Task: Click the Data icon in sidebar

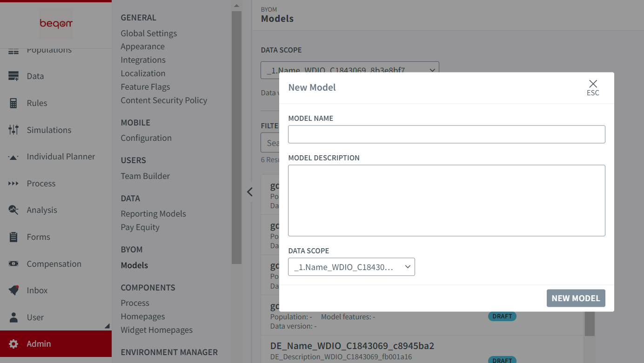Action: [x=13, y=76]
